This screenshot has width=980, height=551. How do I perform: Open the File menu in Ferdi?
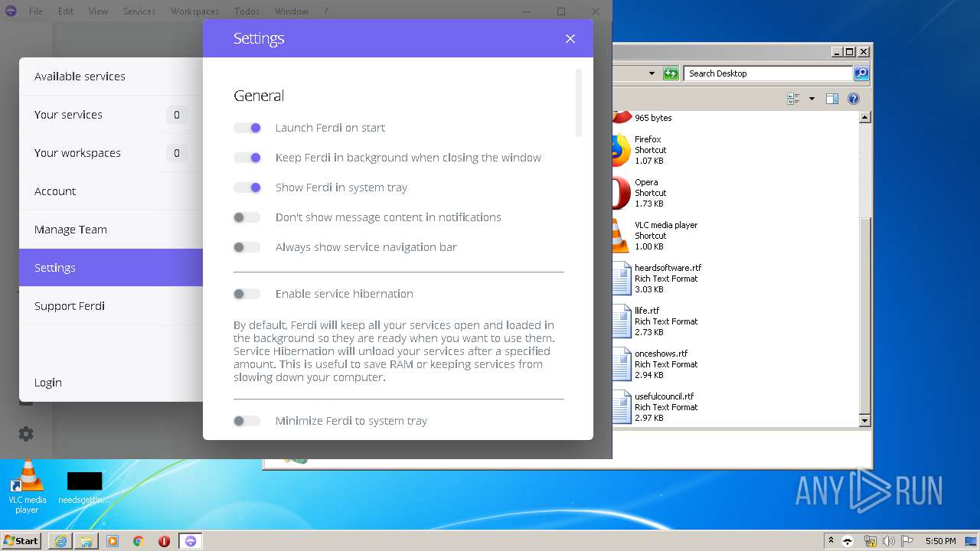coord(36,11)
